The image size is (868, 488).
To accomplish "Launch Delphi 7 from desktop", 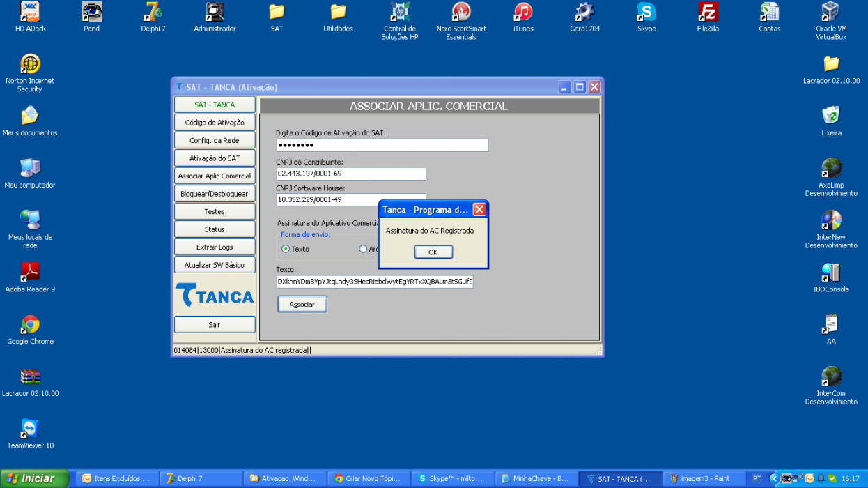I will (153, 12).
